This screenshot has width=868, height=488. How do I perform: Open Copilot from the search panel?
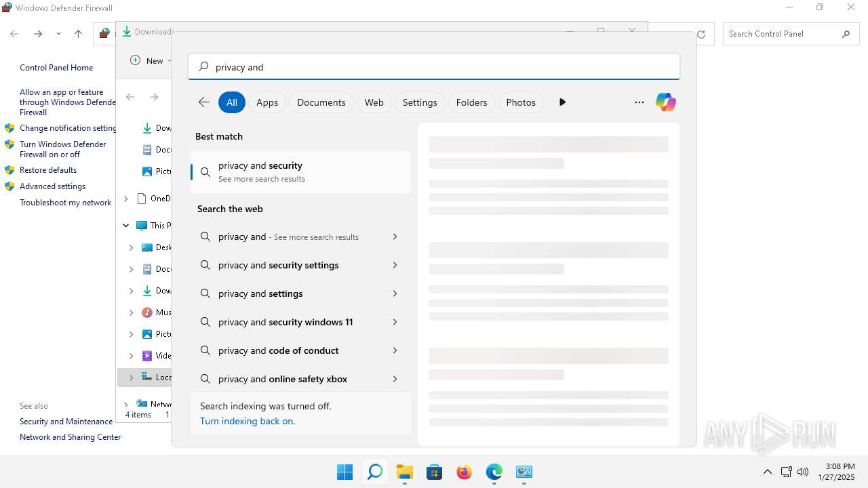[665, 102]
